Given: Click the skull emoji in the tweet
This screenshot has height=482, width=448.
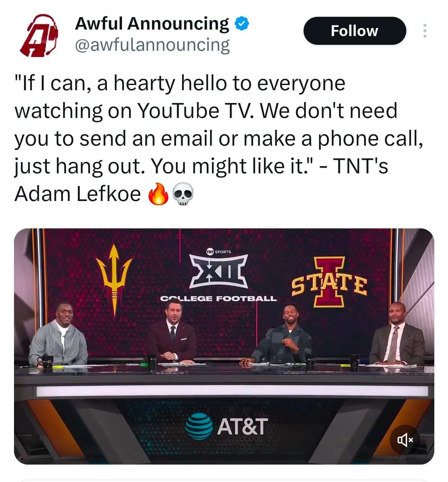Looking at the screenshot, I should (x=183, y=194).
